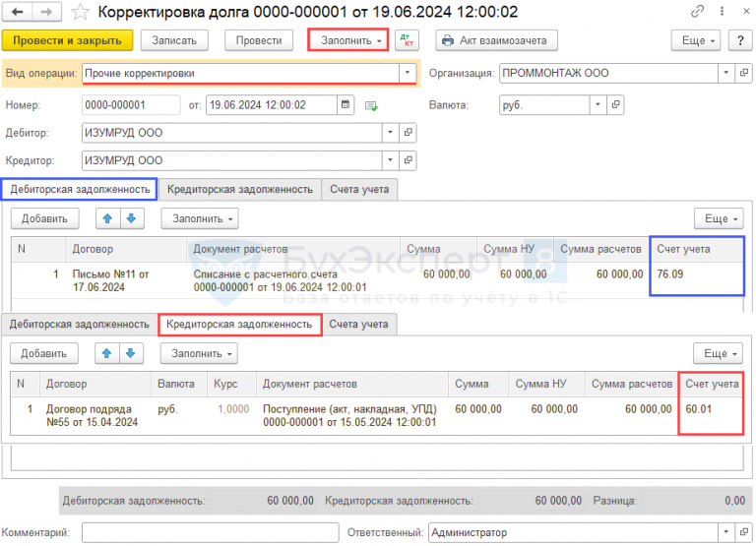Image resolution: width=756 pixels, height=546 pixels.
Task: Select Списание с расчетного счета cell
Action: (293, 281)
